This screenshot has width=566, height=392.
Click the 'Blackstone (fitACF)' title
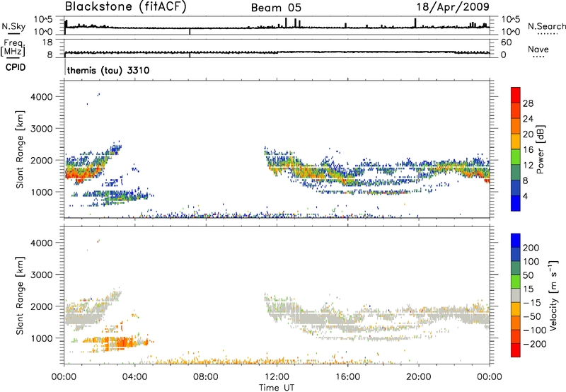tap(126, 7)
